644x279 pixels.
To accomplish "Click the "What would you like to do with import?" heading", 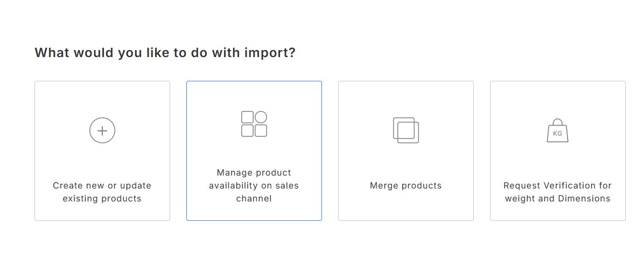I will 165,53.
